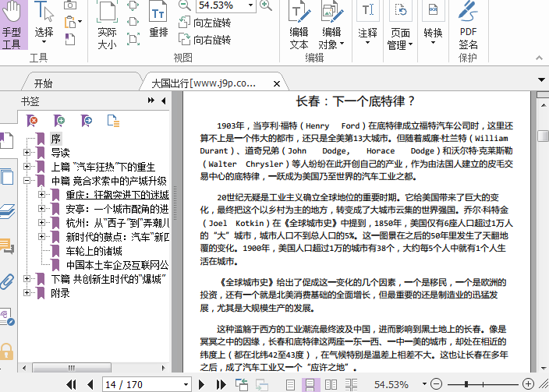Open the clipboard dropdown arrow
549x392 pixels.
click(x=80, y=22)
